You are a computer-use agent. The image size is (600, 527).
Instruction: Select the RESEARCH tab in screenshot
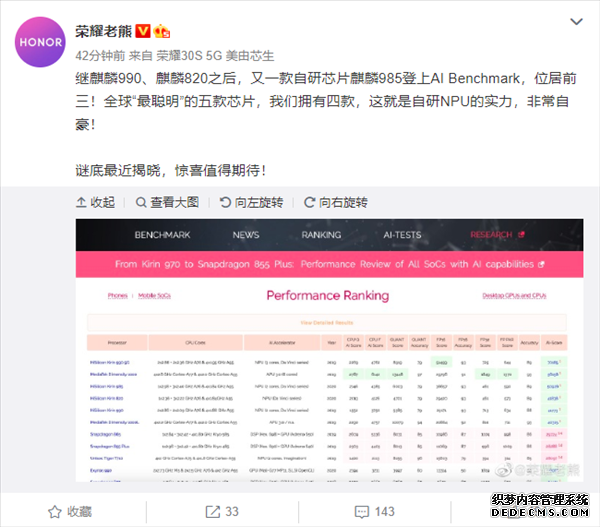497,235
